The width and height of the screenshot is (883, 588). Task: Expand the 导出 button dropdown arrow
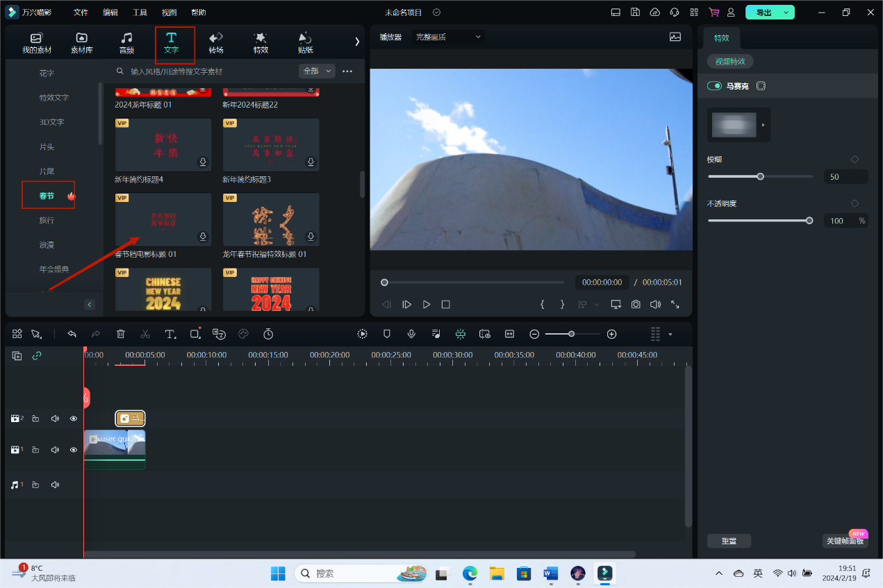tap(786, 12)
